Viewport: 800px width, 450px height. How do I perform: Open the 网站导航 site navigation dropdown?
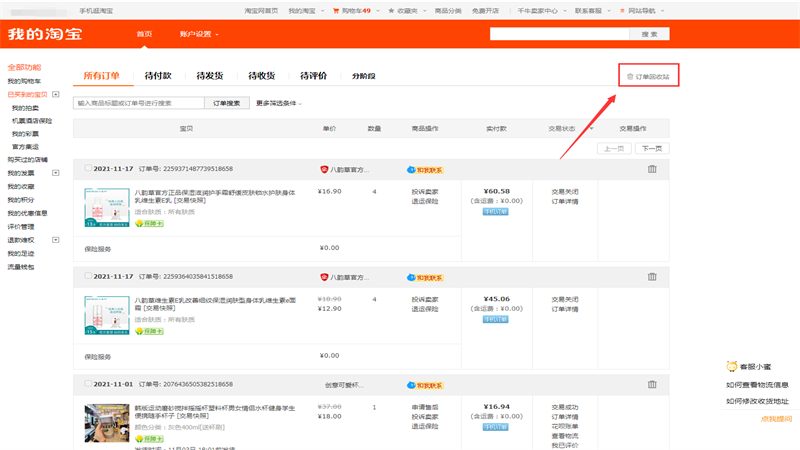click(642, 11)
